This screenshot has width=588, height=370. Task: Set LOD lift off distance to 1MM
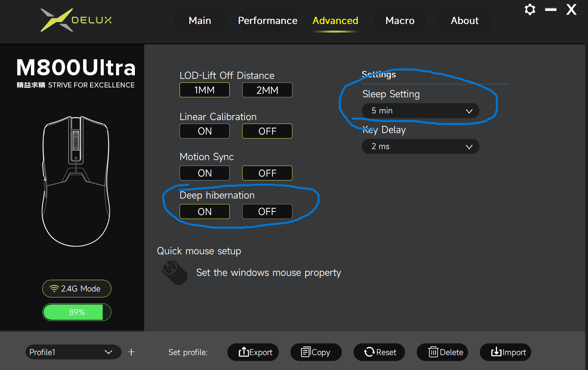(205, 90)
